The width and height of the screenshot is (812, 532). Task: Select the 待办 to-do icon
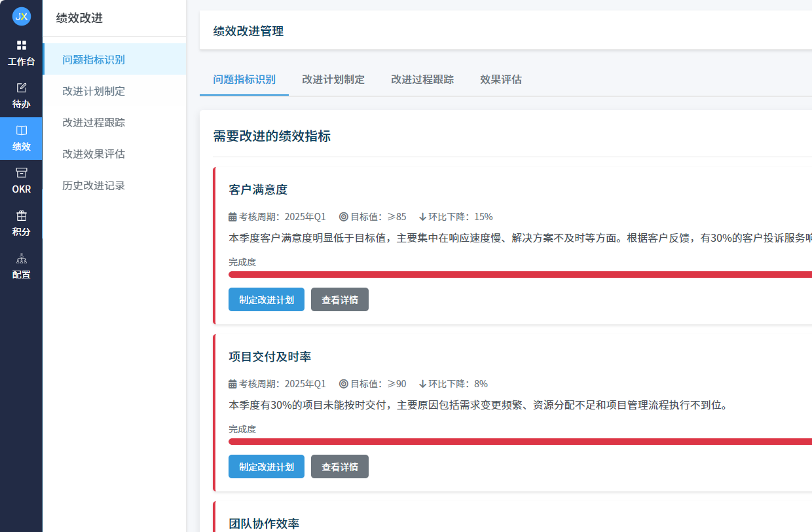tap(21, 95)
